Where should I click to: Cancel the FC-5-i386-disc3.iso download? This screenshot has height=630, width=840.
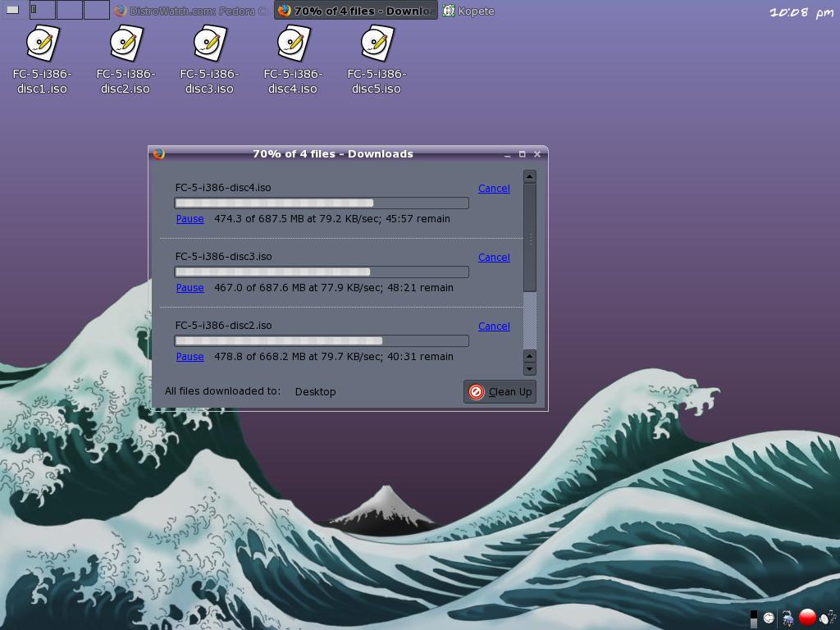[x=494, y=257]
